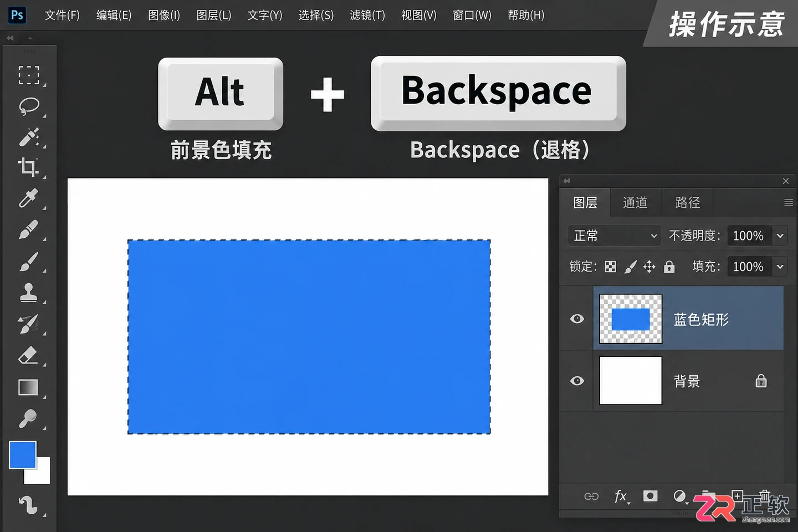Toggle lock image pixels
Screen dimensions: 798x532
coord(630,267)
